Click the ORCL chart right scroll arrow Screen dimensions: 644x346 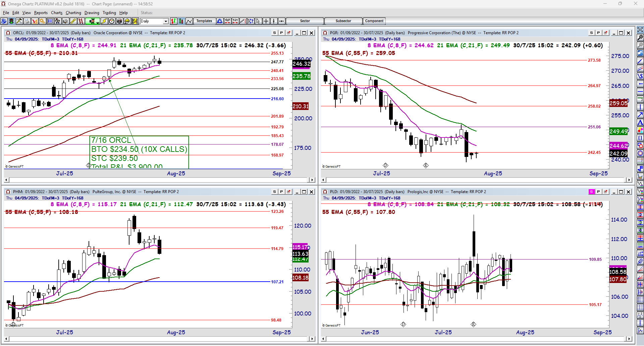pyautogui.click(x=312, y=180)
